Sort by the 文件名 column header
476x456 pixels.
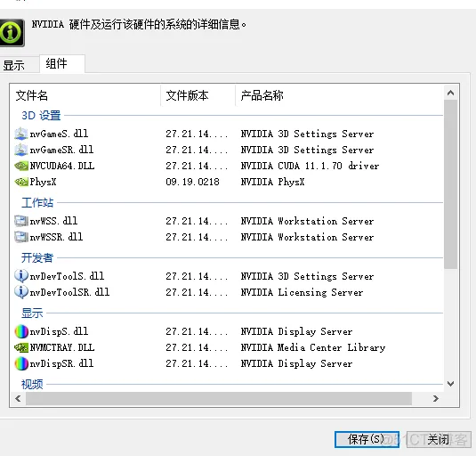[85, 95]
